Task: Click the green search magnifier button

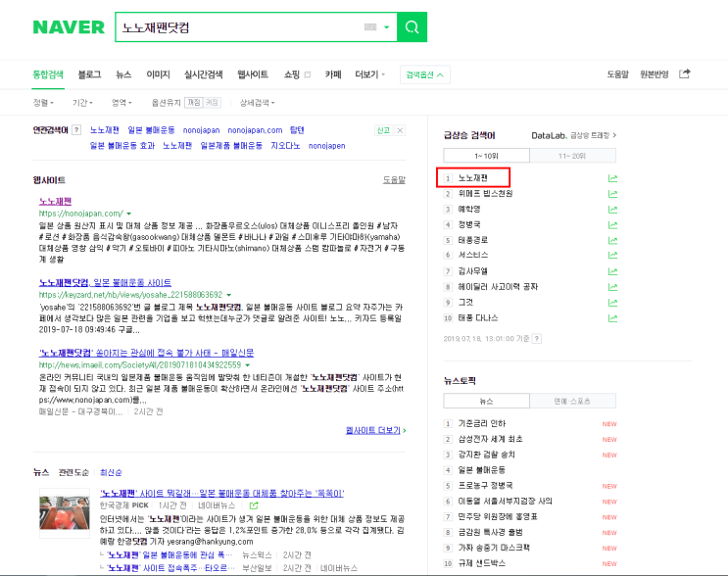Action: point(412,27)
